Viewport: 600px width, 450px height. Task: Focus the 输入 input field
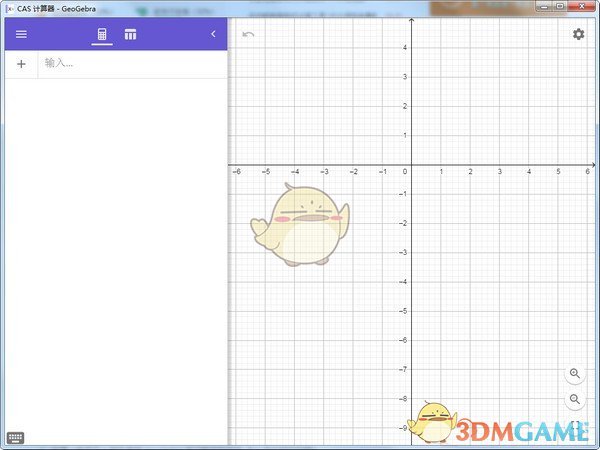tap(132, 64)
